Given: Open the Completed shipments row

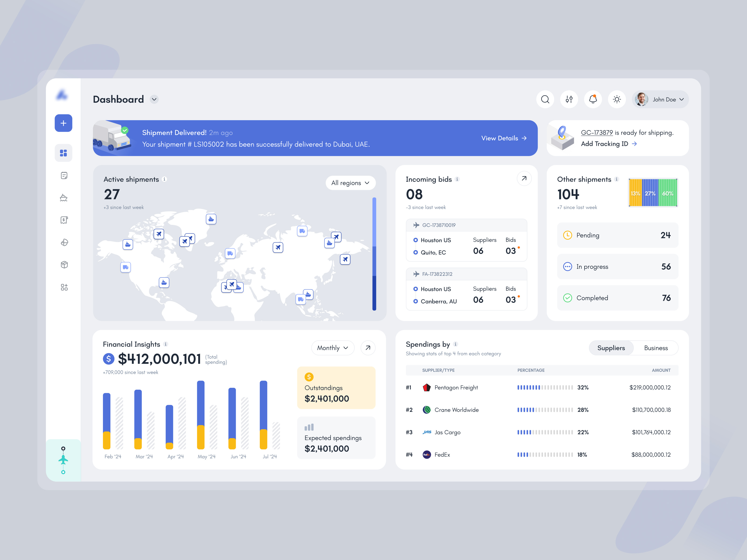Looking at the screenshot, I should 618,298.
